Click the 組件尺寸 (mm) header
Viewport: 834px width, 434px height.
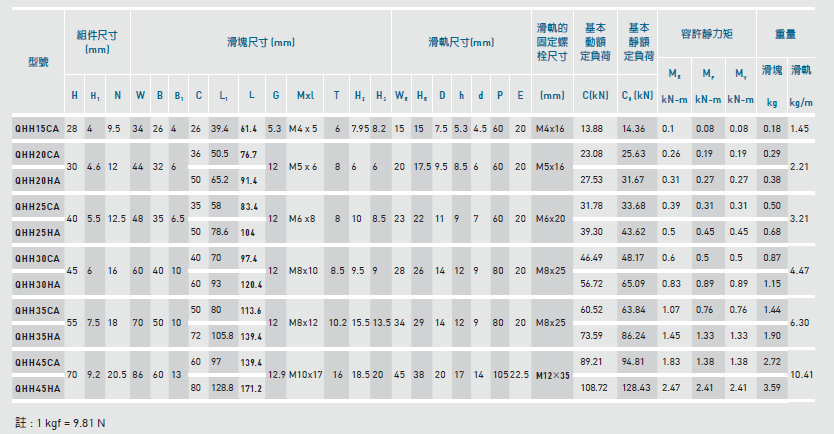pyautogui.click(x=97, y=42)
